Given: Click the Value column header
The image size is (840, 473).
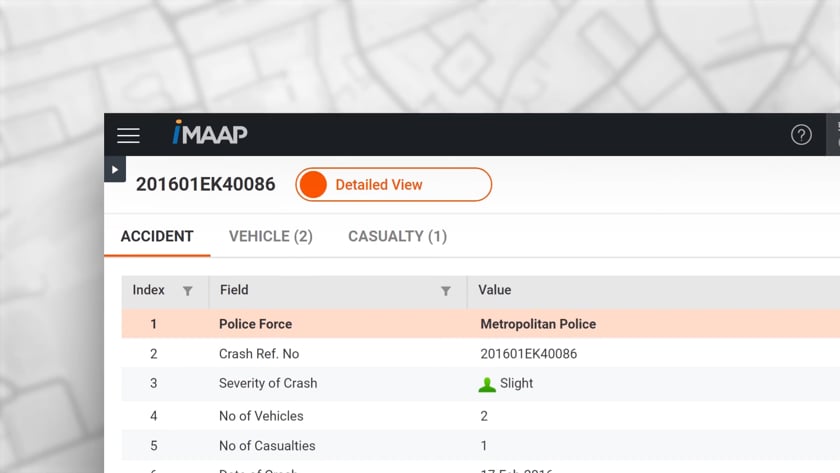Looking at the screenshot, I should click(495, 290).
